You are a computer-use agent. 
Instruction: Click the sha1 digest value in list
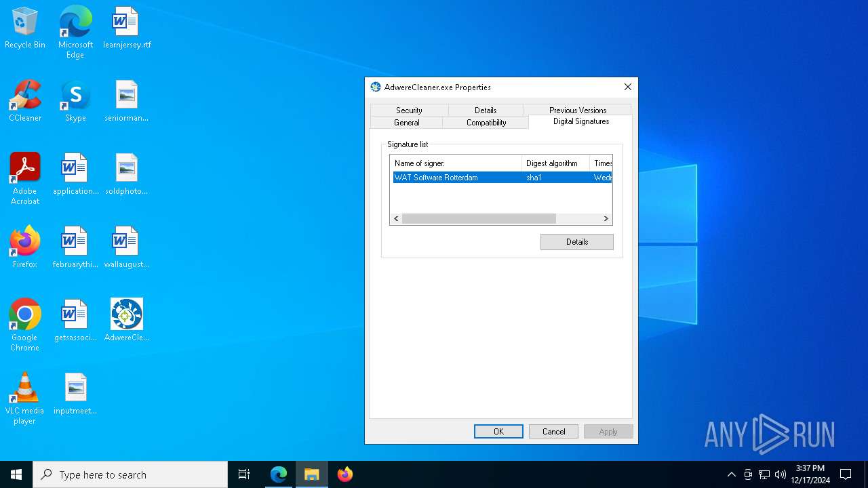click(534, 178)
